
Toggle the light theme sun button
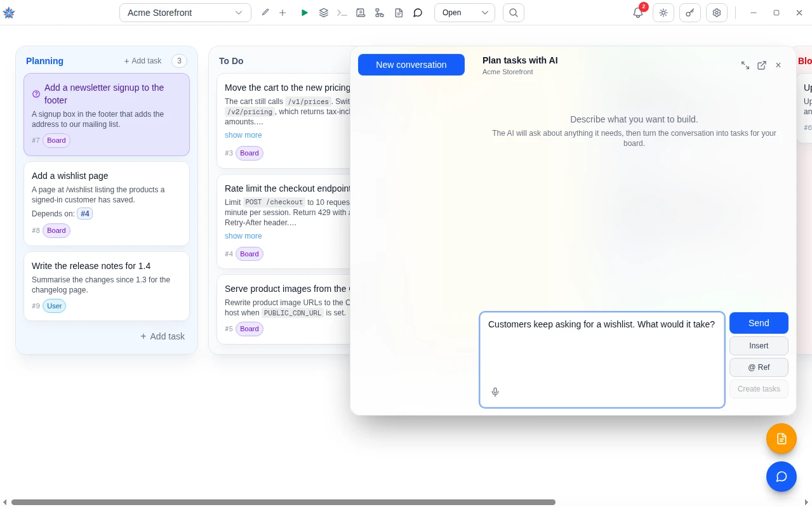pyautogui.click(x=663, y=13)
